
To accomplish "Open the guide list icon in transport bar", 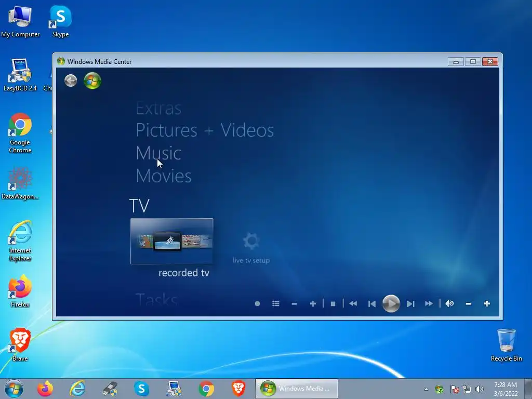I will click(x=275, y=303).
